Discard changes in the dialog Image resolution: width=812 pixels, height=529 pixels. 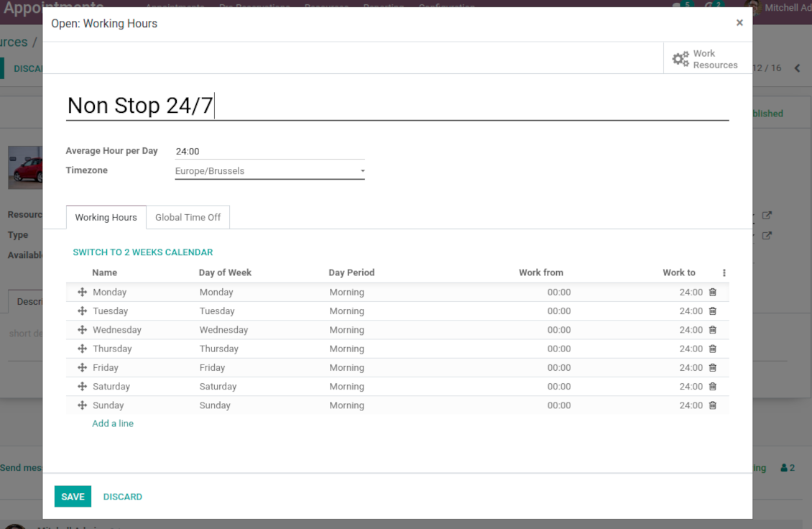coord(122,497)
